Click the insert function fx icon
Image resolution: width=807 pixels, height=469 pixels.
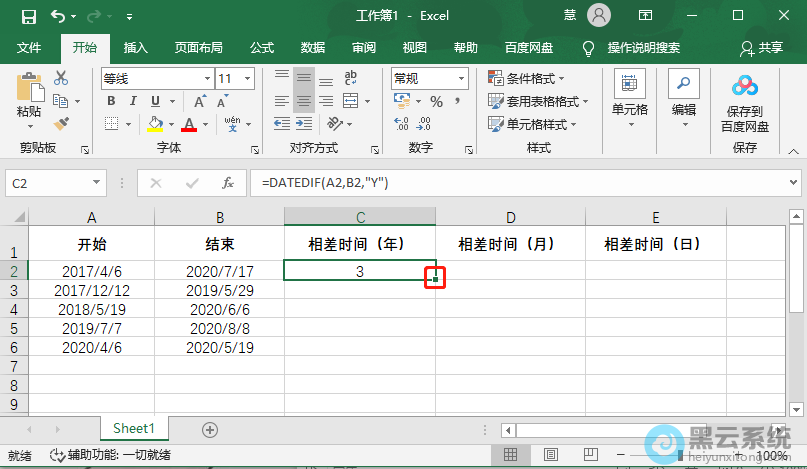click(x=228, y=183)
